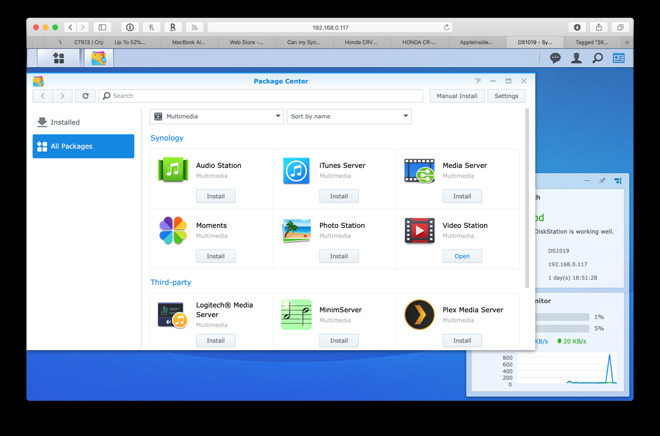Click the Third-party section heading
Image resolution: width=660 pixels, height=436 pixels.
point(171,282)
